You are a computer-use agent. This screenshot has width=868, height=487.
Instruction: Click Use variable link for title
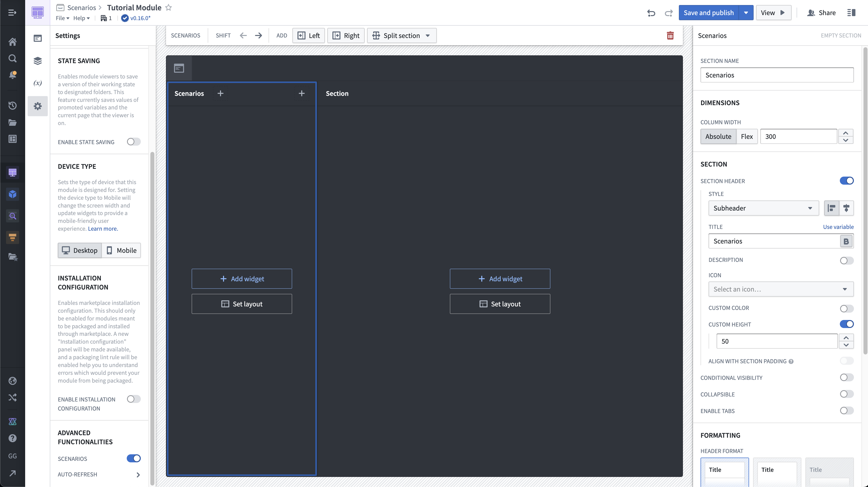(x=838, y=227)
